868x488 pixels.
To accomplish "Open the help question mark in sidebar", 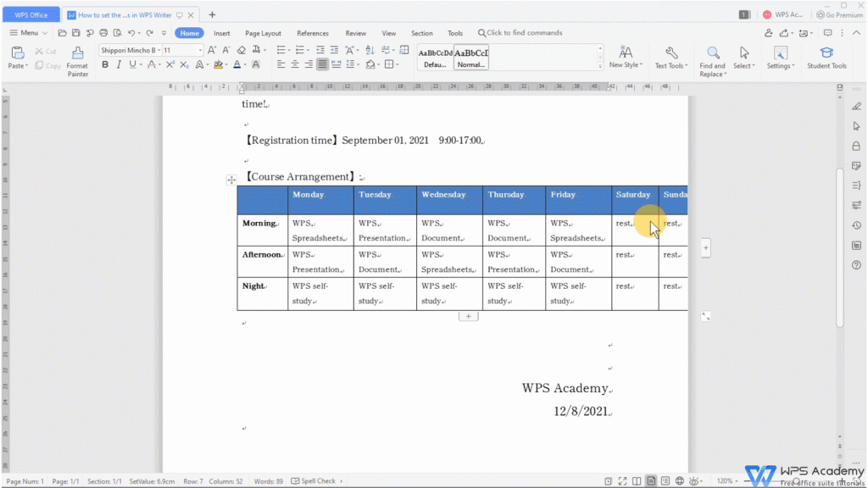I will [x=856, y=265].
